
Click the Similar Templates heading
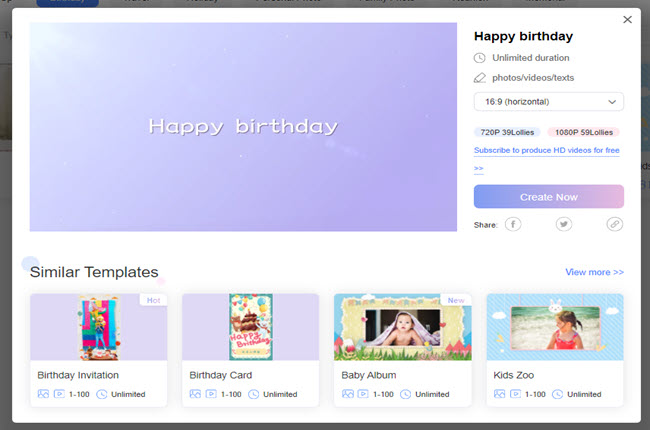[x=94, y=272]
